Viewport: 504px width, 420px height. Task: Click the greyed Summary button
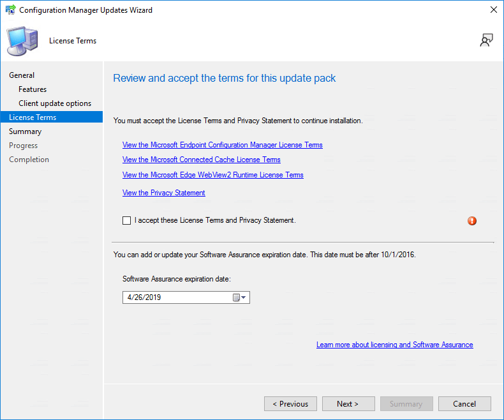tap(406, 403)
